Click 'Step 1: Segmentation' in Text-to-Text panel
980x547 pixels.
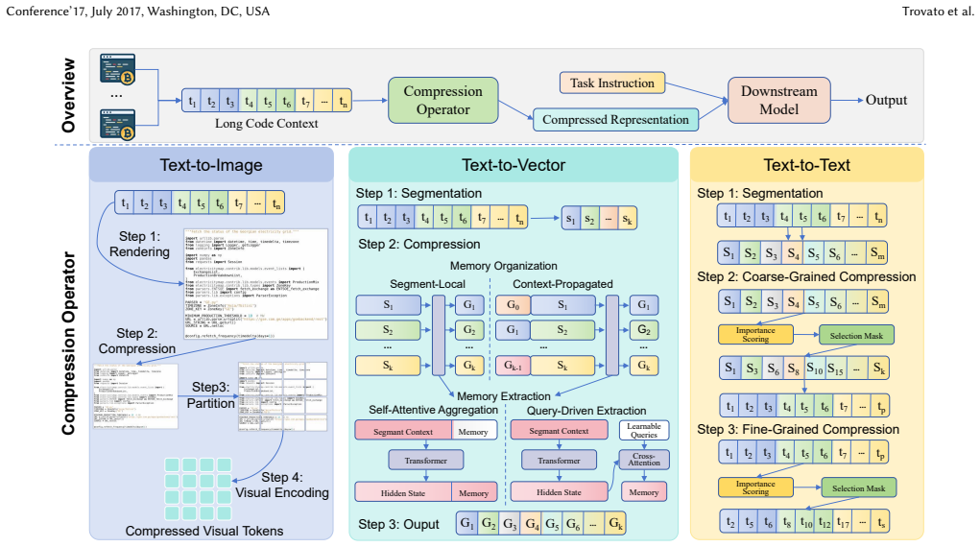click(760, 193)
